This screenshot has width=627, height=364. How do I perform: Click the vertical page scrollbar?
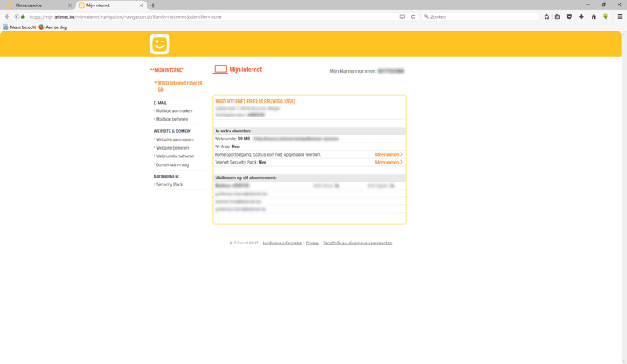(x=624, y=197)
